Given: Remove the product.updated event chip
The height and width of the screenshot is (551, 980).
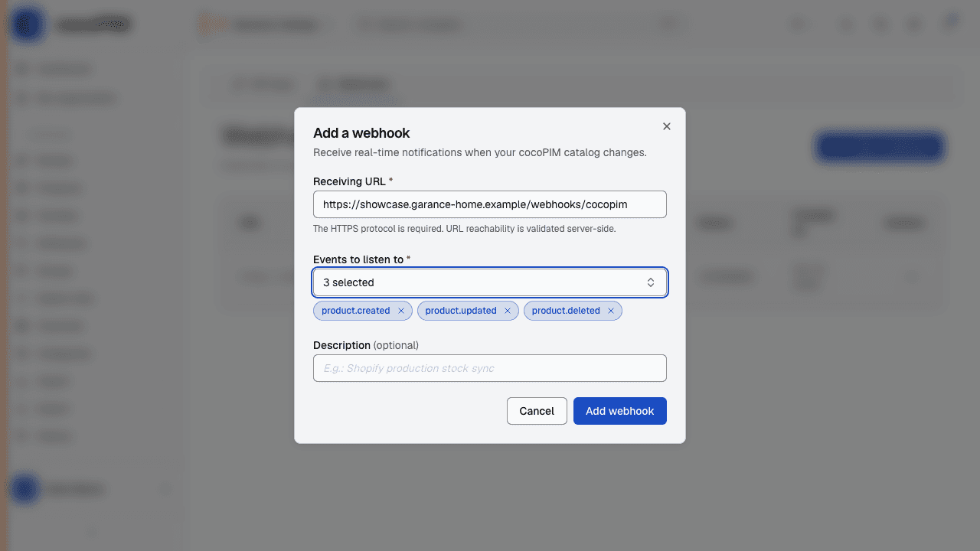Looking at the screenshot, I should coord(508,311).
